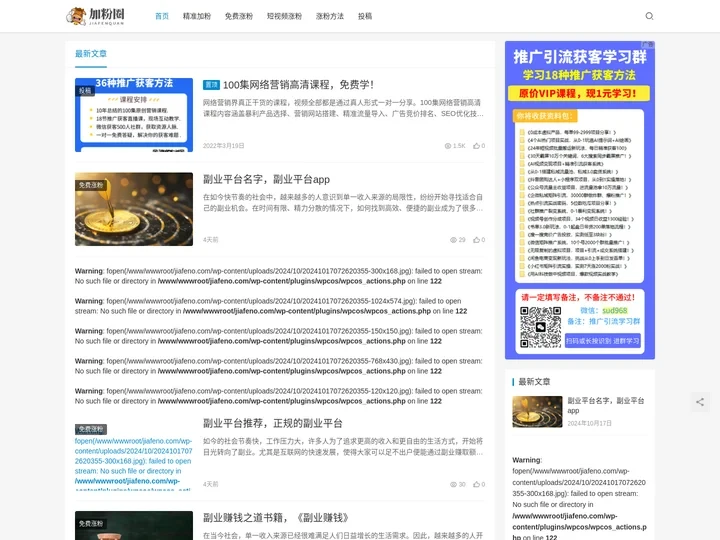
Task: Open sidebar gold coin thumbnail
Action: tap(537, 412)
